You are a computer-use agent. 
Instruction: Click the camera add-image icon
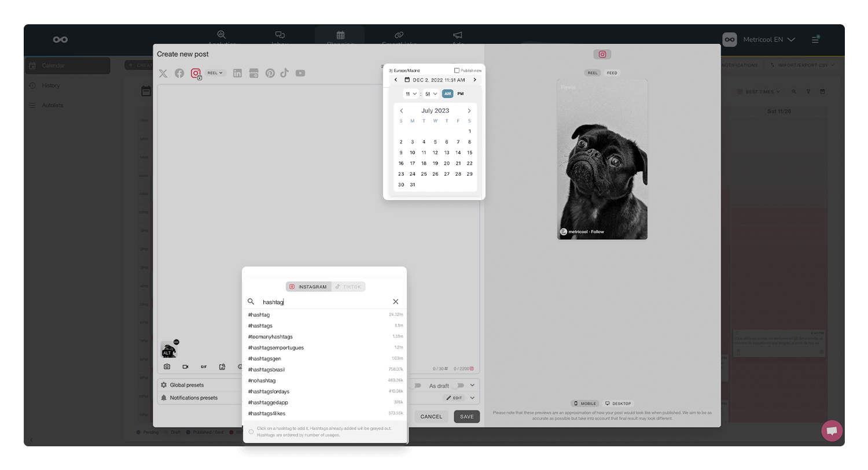click(x=167, y=367)
